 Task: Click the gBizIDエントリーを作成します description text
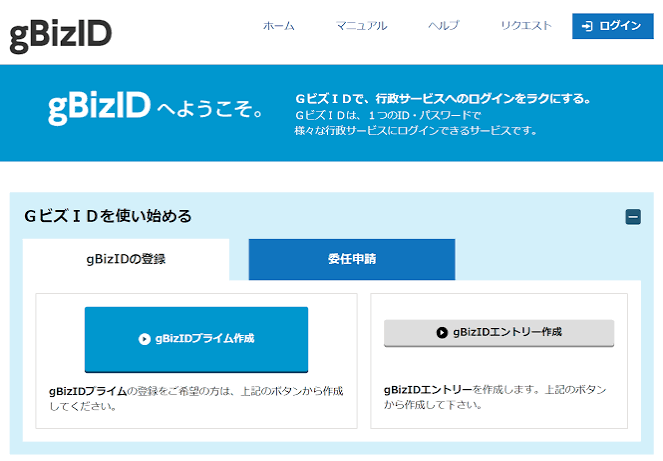[495, 397]
